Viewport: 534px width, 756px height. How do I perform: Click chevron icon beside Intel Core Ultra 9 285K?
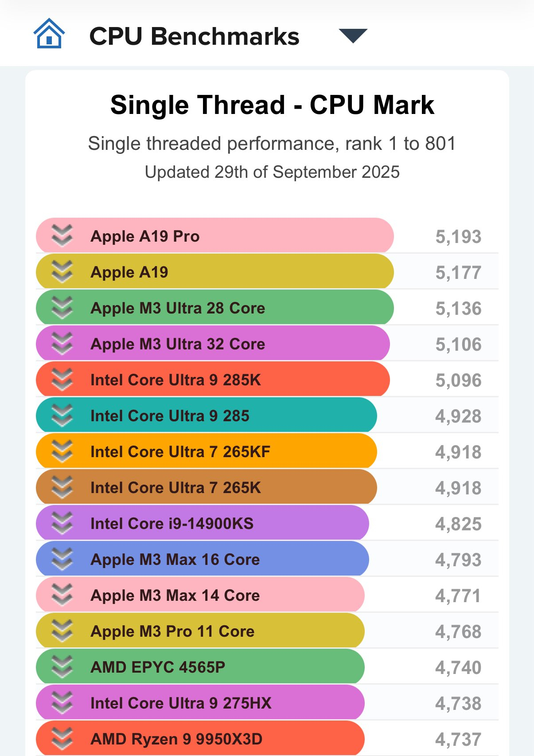(62, 379)
